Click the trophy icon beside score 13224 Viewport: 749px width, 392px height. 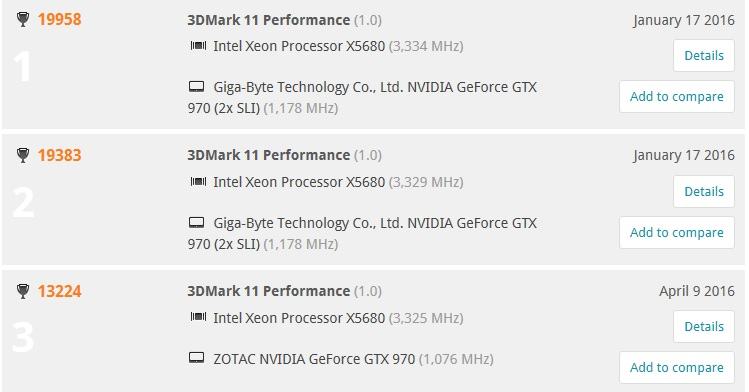tap(22, 291)
